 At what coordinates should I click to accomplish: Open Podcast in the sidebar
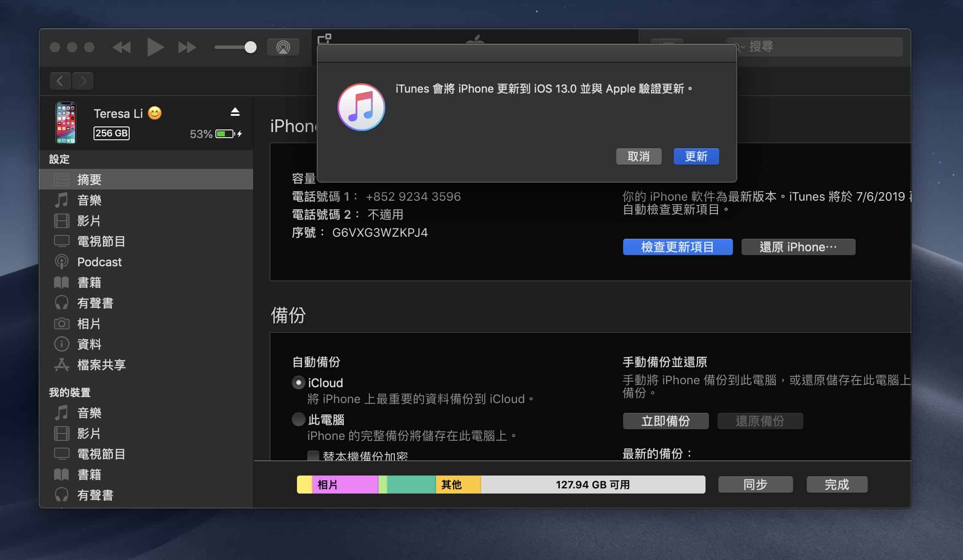click(x=146, y=262)
